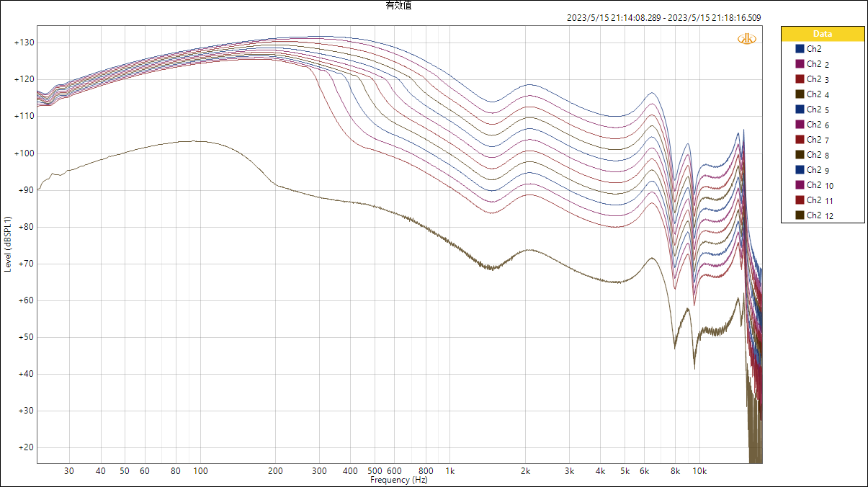Select the Ch2 5 legend label
This screenshot has width=868, height=487.
818,110
